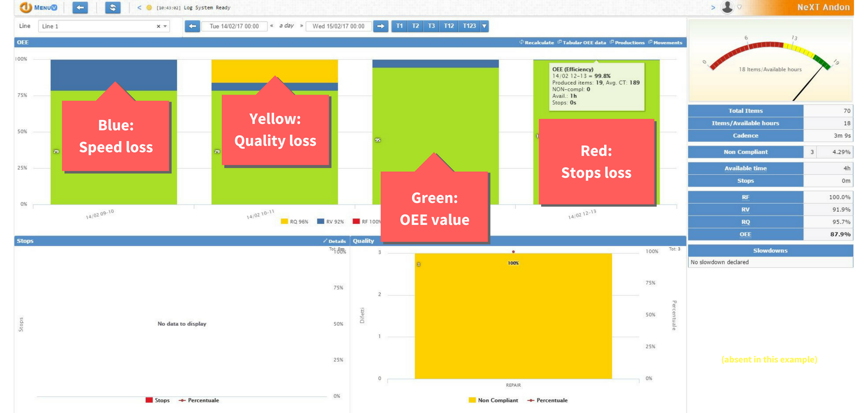Screen dimensions: 868x413
Task: Click the blue back arrow in top toolbar
Action: pos(80,7)
